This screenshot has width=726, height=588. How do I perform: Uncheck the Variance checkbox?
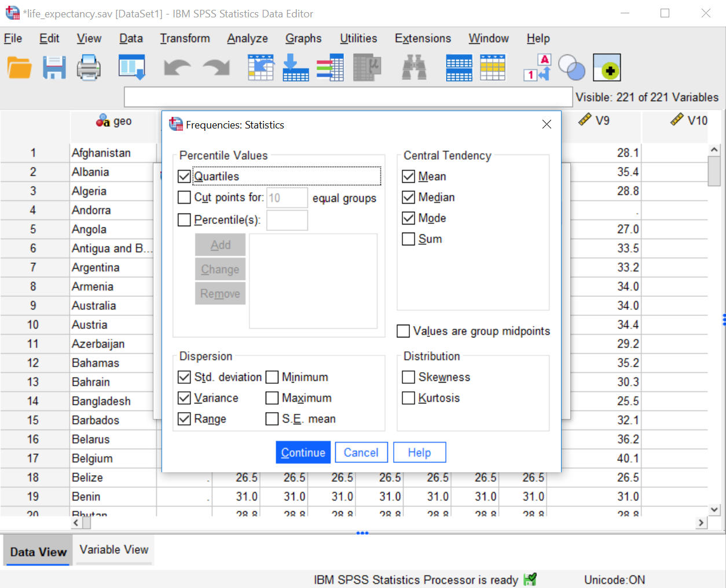coord(184,398)
